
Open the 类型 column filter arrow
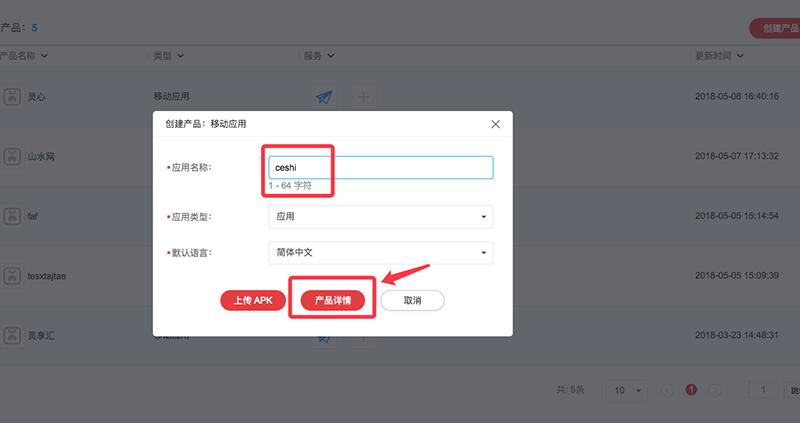point(181,56)
